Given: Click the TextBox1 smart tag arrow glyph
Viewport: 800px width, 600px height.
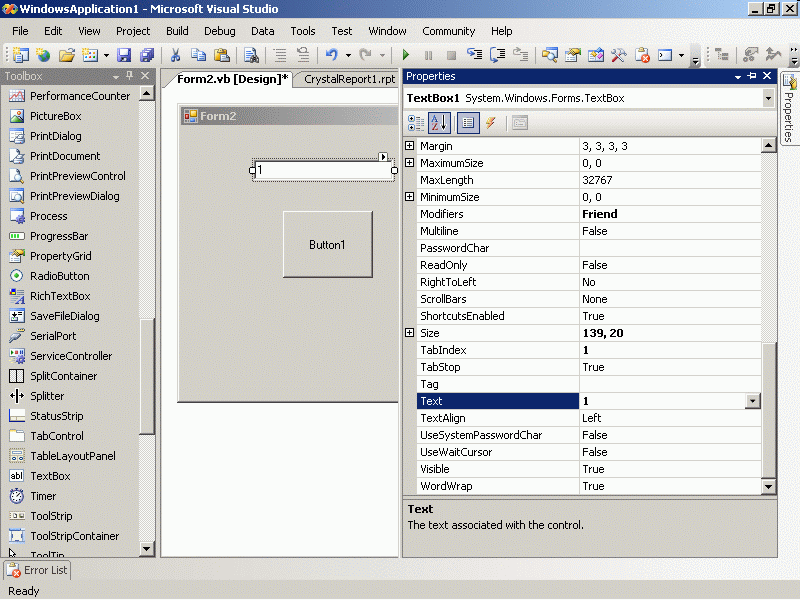Looking at the screenshot, I should click(x=384, y=157).
